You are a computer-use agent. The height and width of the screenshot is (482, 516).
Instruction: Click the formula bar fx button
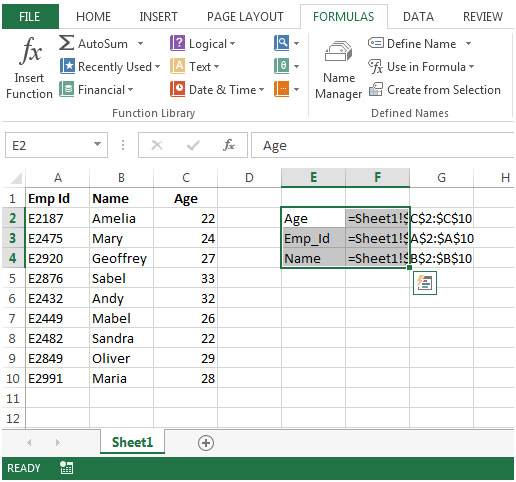pos(229,145)
